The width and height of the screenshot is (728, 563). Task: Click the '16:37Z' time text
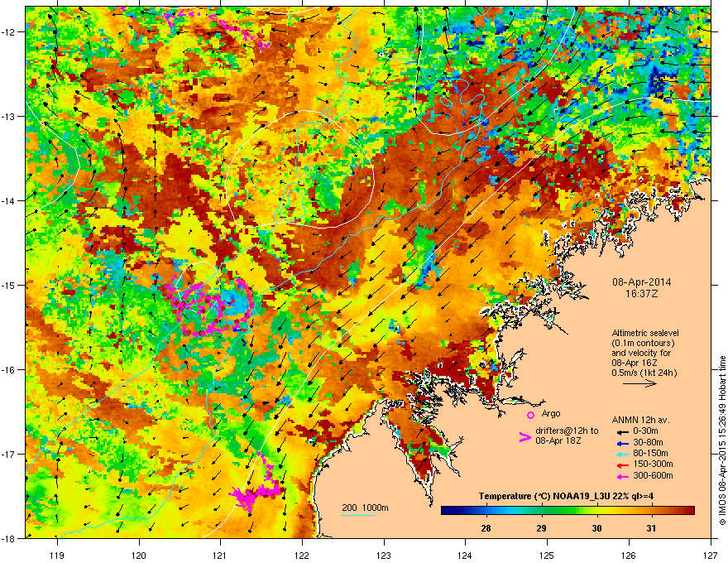(641, 294)
